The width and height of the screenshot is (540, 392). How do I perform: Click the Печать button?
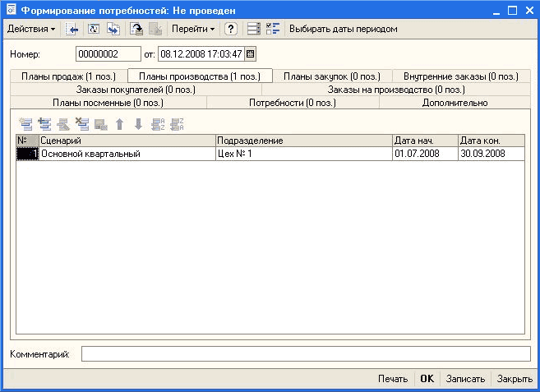pyautogui.click(x=393, y=379)
